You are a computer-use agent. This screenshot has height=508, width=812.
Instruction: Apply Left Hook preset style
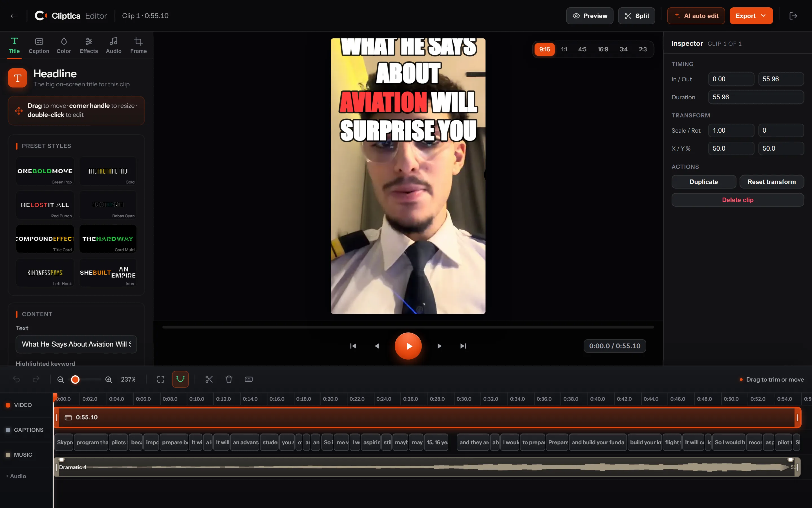click(x=45, y=273)
